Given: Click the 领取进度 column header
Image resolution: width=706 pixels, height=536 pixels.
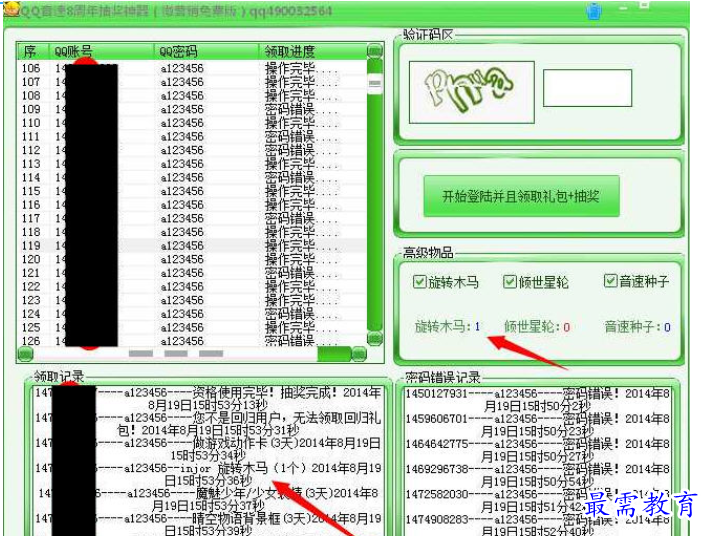Looking at the screenshot, I should [x=312, y=51].
